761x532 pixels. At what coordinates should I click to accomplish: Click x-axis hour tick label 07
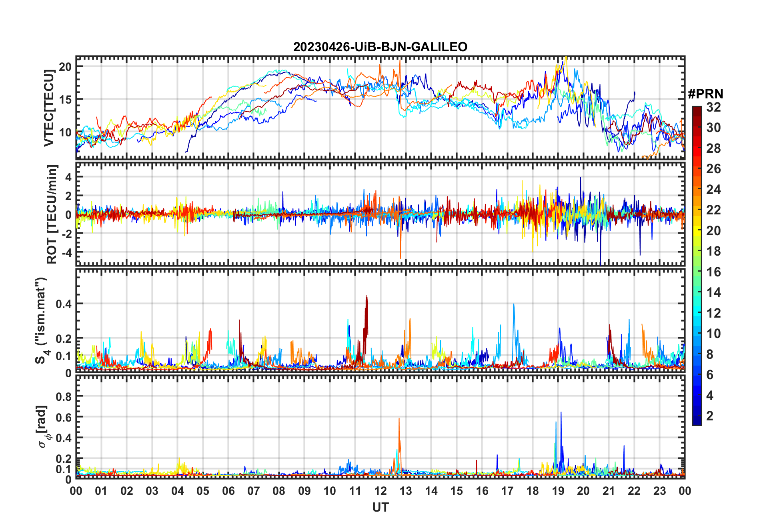point(254,491)
